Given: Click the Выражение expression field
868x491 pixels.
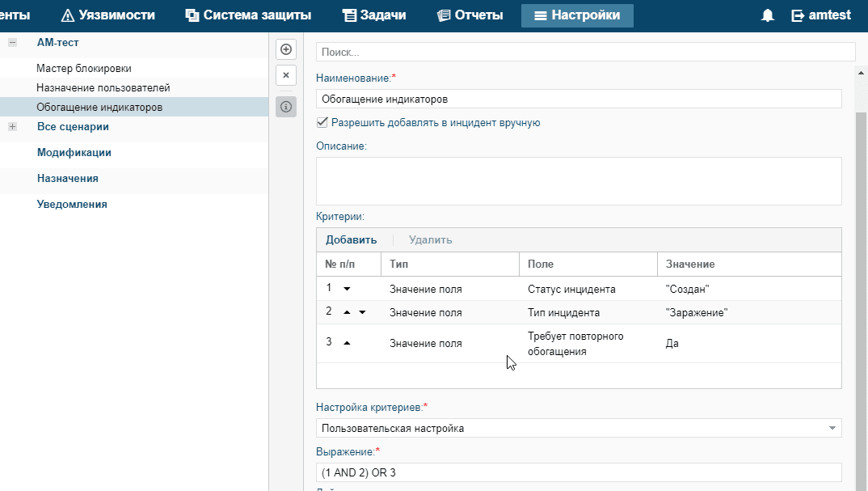Looking at the screenshot, I should pyautogui.click(x=579, y=472).
